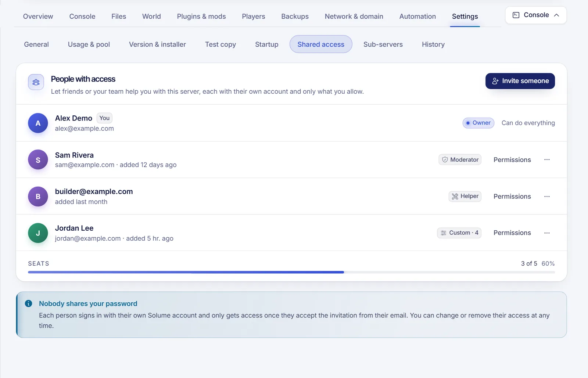Open Permissions for builder@example.com
Screen dimensions: 588x378
pos(512,197)
